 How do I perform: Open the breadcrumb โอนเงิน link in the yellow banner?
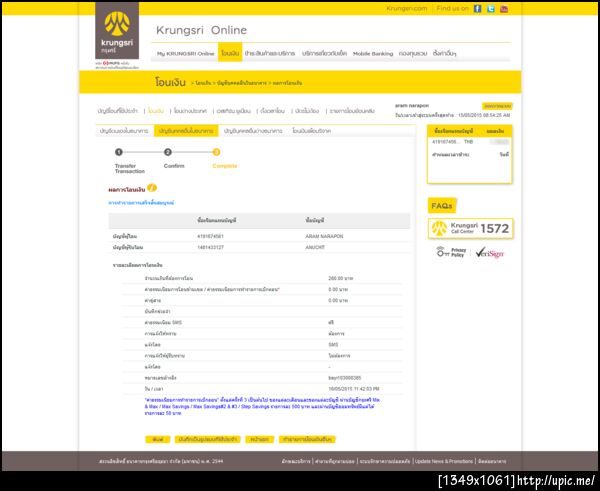tap(203, 83)
